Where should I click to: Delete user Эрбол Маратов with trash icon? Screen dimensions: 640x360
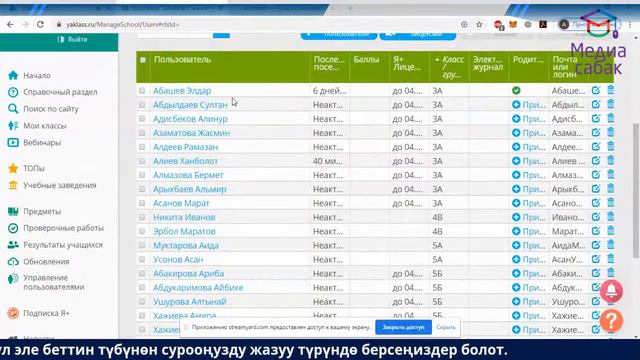[611, 231]
